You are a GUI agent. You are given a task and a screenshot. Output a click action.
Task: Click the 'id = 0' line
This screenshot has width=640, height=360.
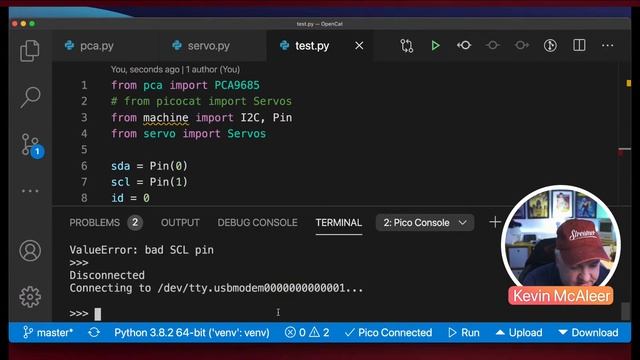coord(130,198)
